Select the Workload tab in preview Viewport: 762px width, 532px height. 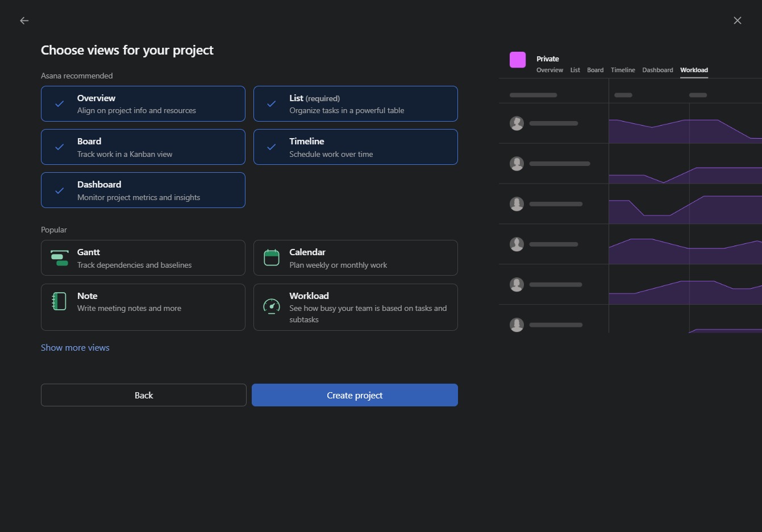click(x=694, y=70)
